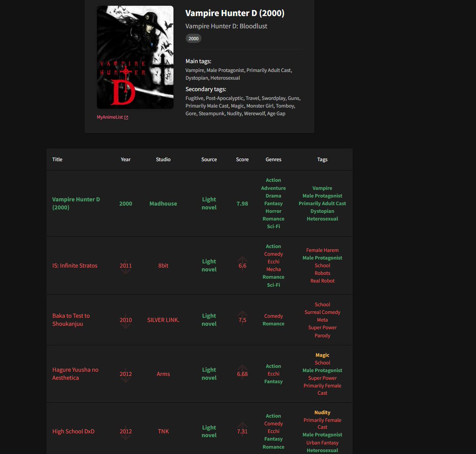476x454 pixels.
Task: Click the Surreal Comedy tag
Action: [x=322, y=312]
